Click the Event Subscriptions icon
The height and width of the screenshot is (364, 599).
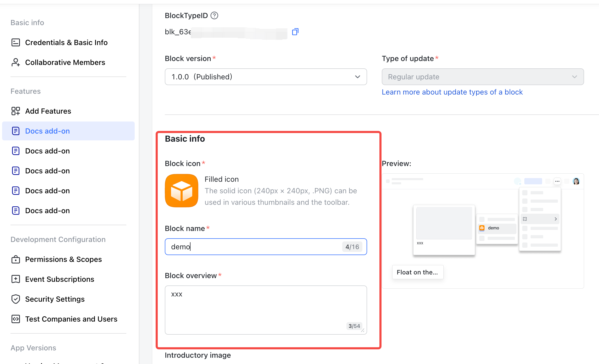click(16, 279)
